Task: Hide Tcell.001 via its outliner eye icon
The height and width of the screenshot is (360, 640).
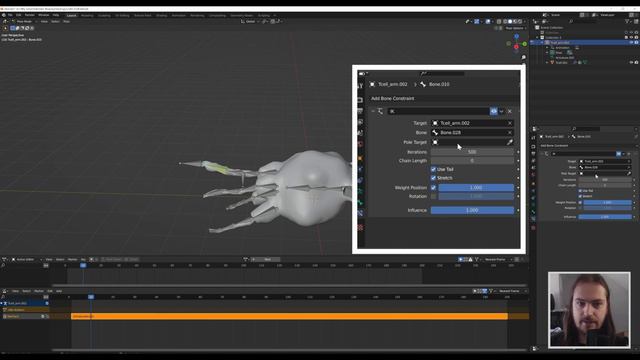Action: [631, 62]
